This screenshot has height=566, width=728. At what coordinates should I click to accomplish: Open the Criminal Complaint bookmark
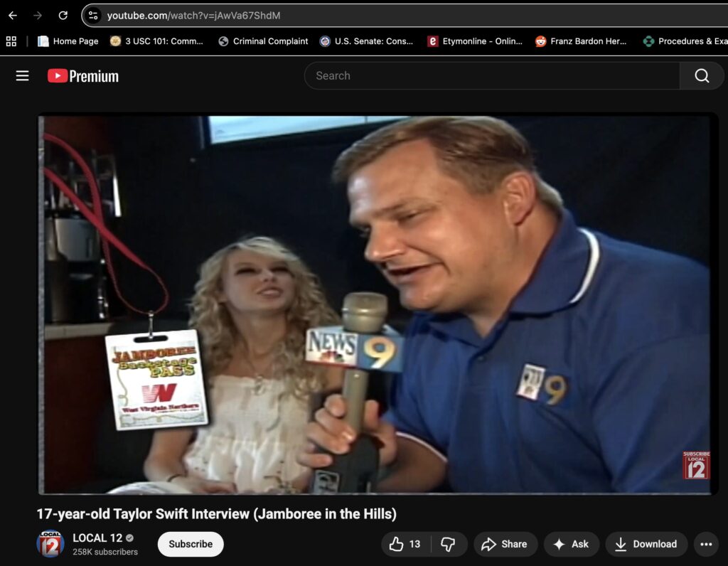(263, 41)
